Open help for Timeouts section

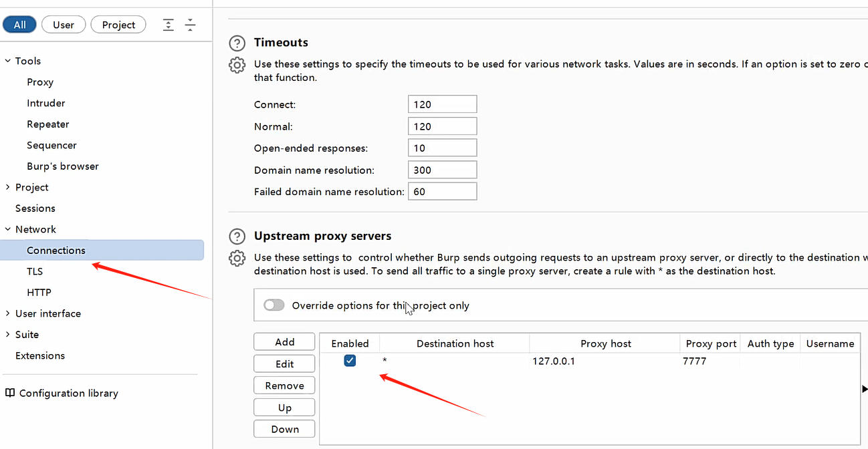tap(237, 43)
